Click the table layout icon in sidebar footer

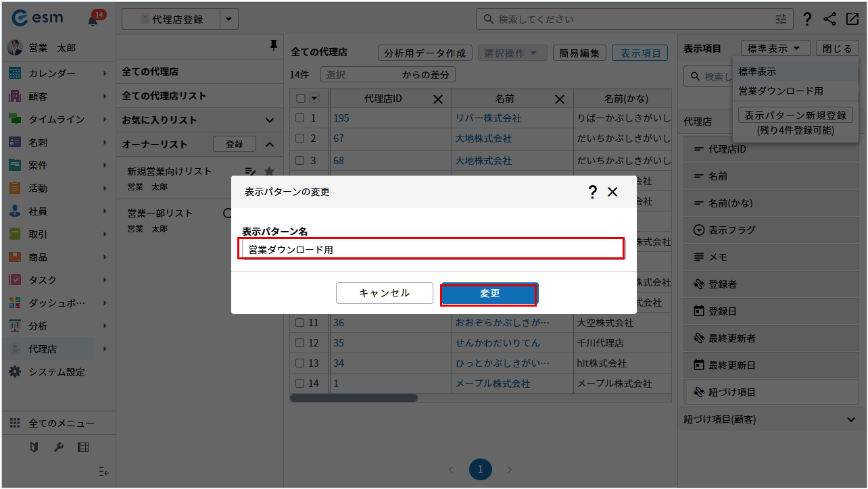(x=83, y=447)
